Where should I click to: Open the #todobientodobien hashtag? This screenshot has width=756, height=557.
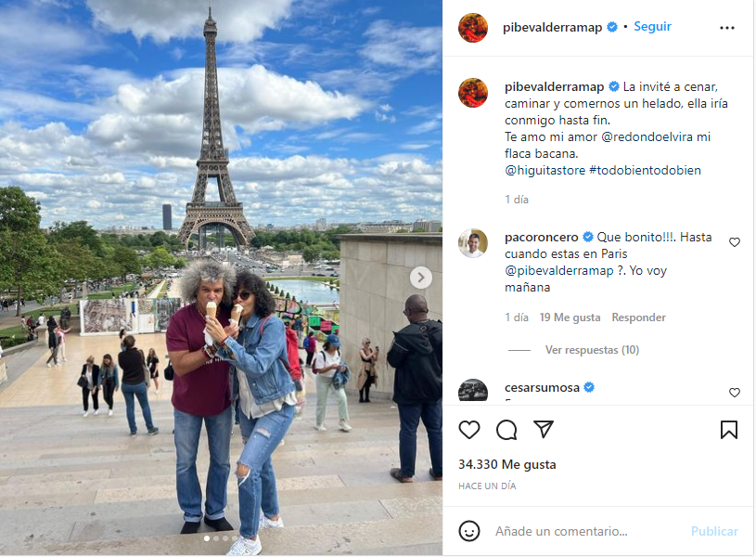click(x=645, y=171)
